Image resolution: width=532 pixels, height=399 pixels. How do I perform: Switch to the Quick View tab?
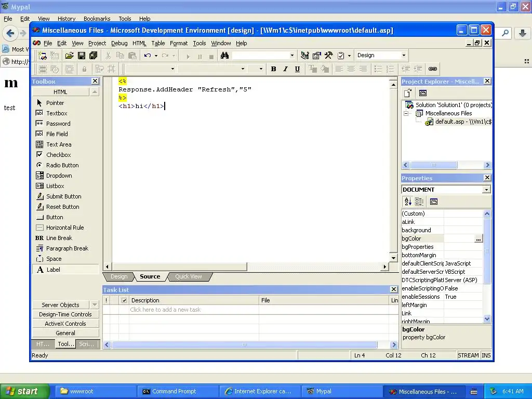(x=188, y=276)
